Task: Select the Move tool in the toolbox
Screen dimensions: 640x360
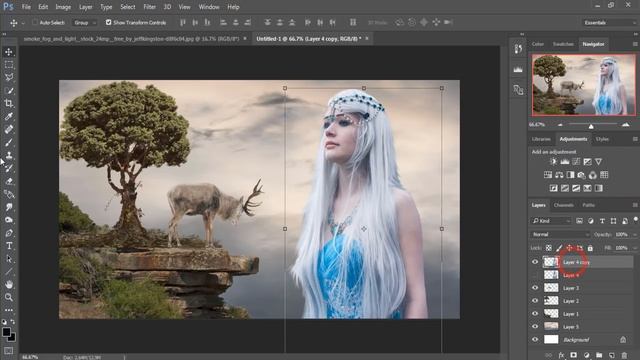Action: click(x=9, y=52)
